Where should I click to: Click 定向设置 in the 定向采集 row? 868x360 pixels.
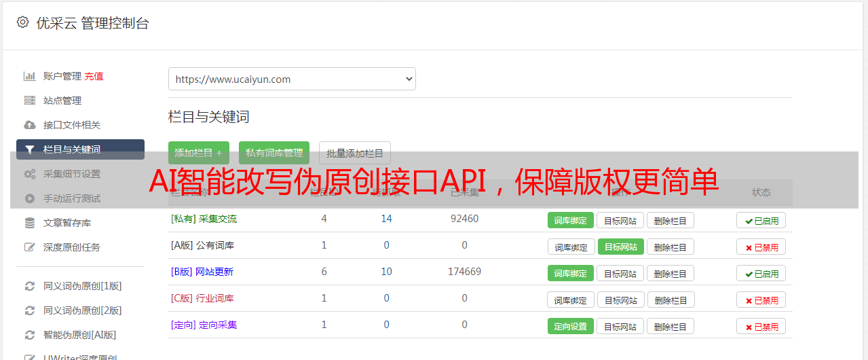pyautogui.click(x=571, y=326)
